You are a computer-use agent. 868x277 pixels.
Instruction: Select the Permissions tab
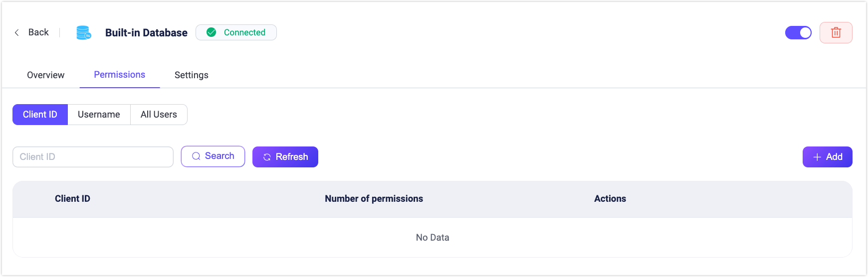pos(120,75)
